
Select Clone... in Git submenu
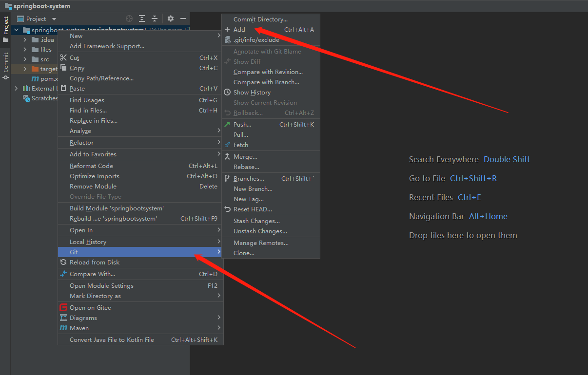[271, 253]
